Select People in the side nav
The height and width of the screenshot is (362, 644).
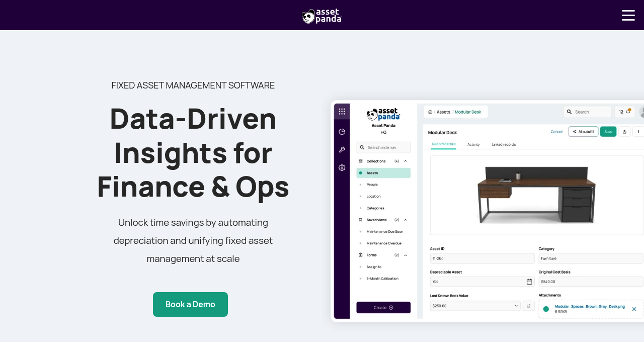(x=372, y=185)
